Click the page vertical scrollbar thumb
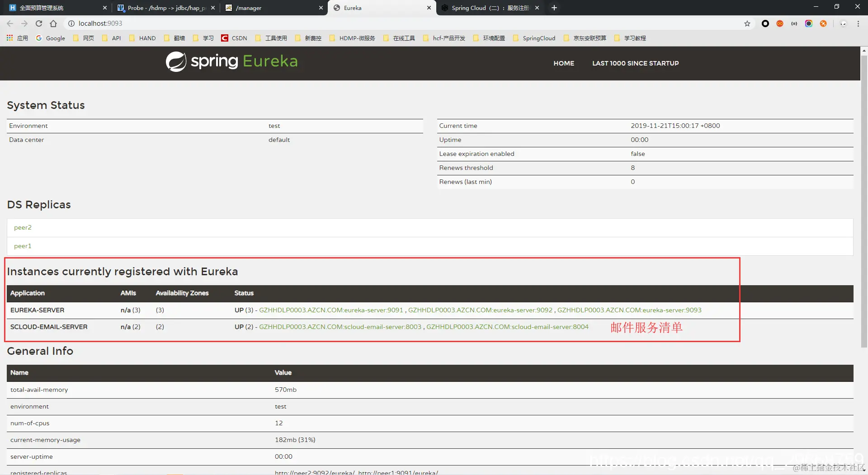 tap(864, 201)
